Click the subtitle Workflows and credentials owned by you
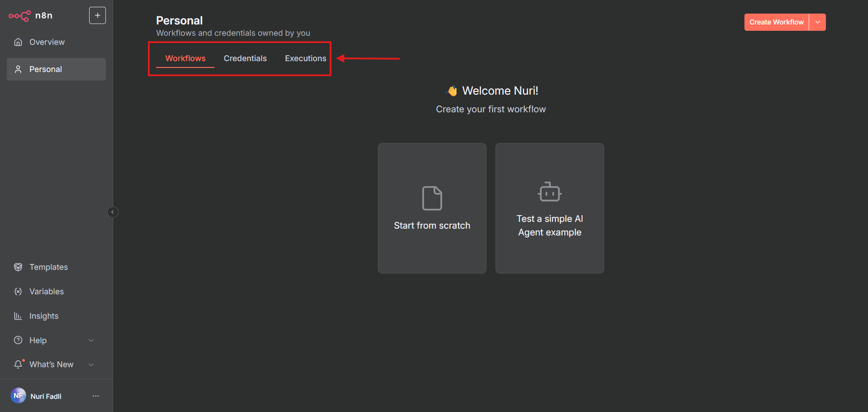 click(233, 33)
